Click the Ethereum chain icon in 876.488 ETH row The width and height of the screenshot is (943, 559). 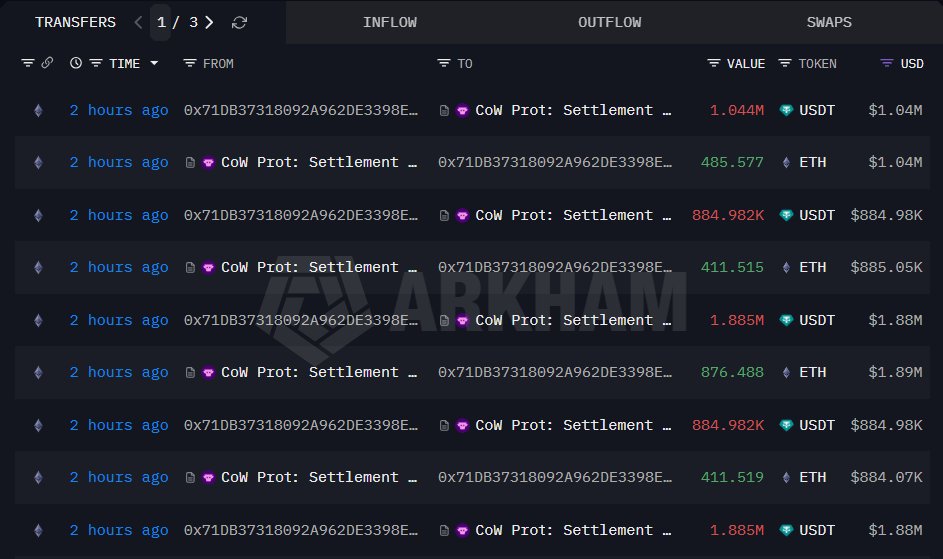tap(38, 372)
